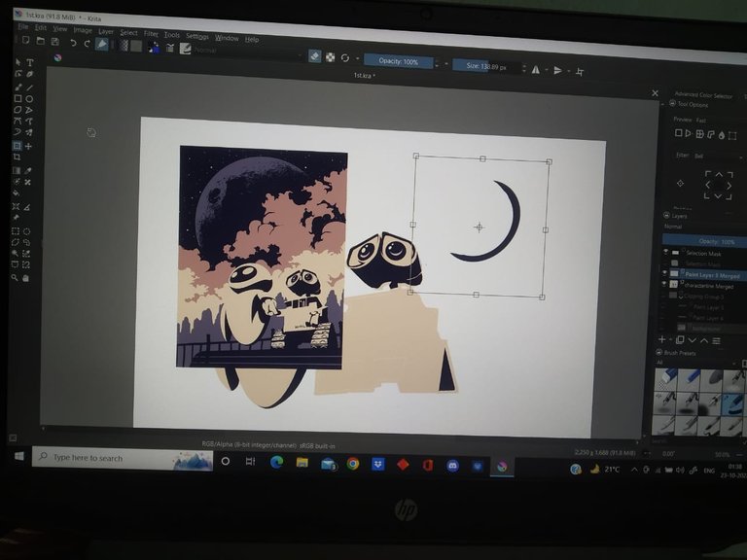Select the Freehand Brush tool

click(x=18, y=87)
